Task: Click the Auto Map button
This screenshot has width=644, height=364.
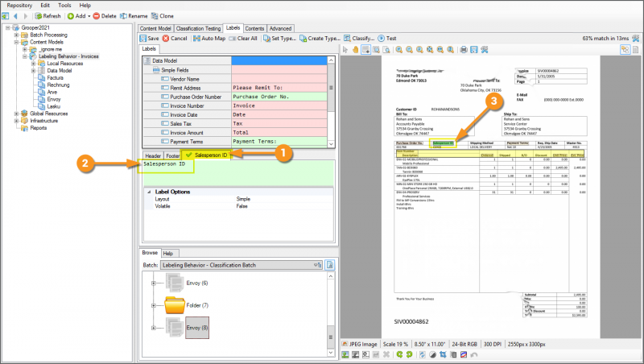Action: tap(208, 38)
